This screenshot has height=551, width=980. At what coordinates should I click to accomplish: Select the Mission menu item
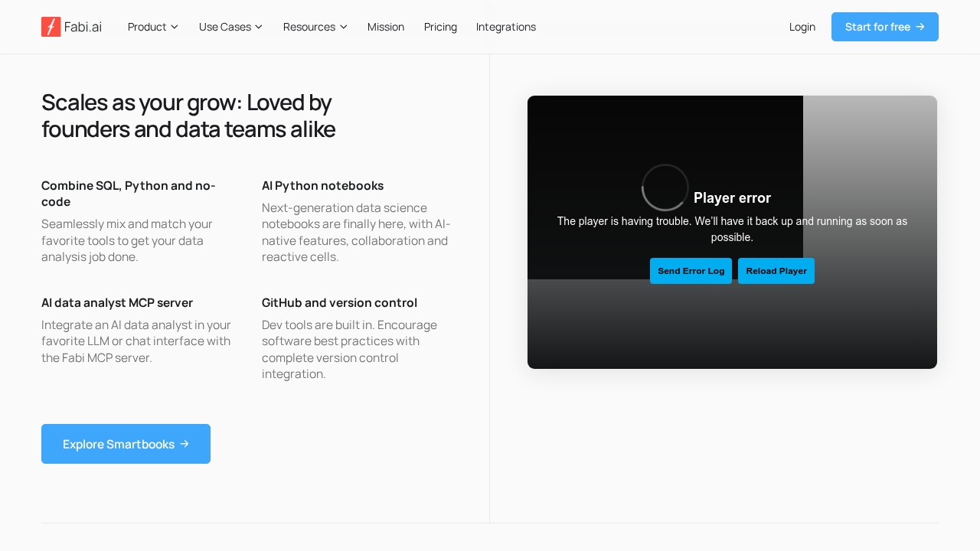pos(386,27)
